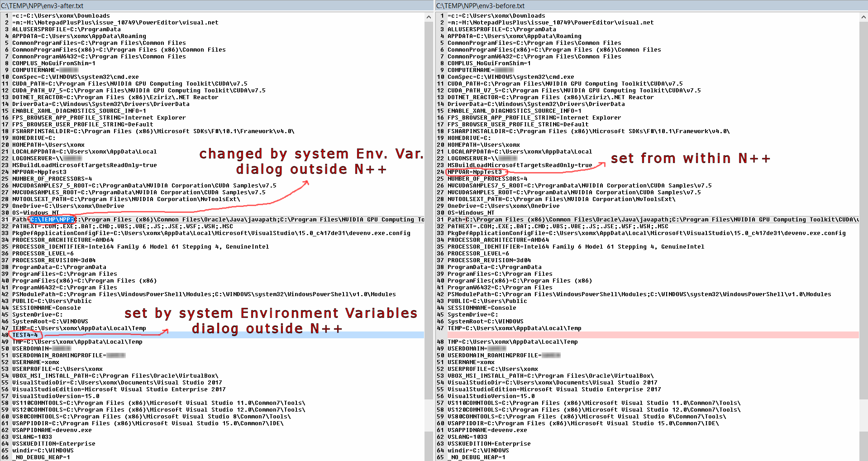
Task: Click the left pane scrollbar up arrow
Action: click(x=429, y=17)
